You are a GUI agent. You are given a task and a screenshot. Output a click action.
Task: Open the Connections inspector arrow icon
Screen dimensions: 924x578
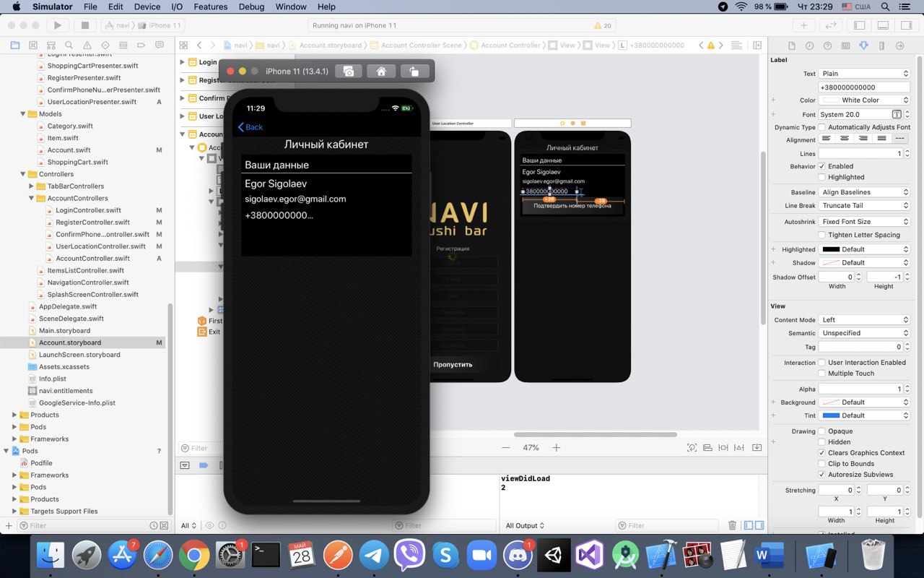click(899, 46)
